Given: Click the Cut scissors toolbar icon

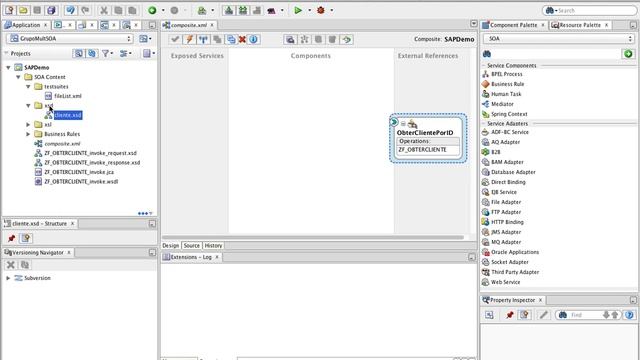Looking at the screenshot, I should pos(104,10).
